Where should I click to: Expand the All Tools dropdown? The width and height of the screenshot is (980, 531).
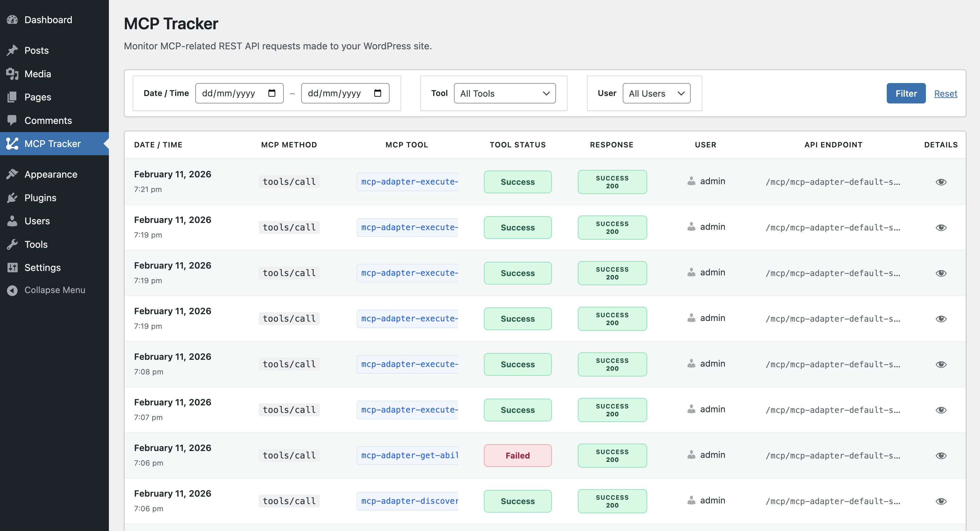click(504, 93)
